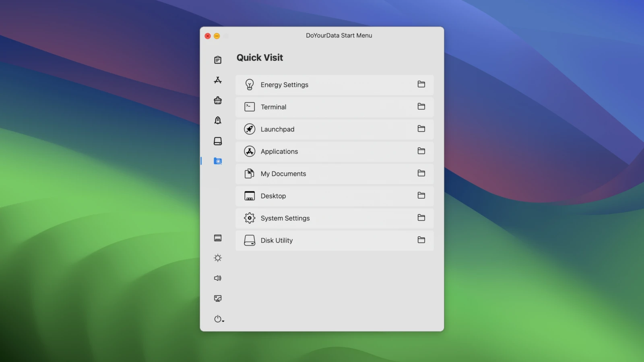
Task: Click the highlighted blue Quick Visit sidebar icon
Action: [218, 161]
